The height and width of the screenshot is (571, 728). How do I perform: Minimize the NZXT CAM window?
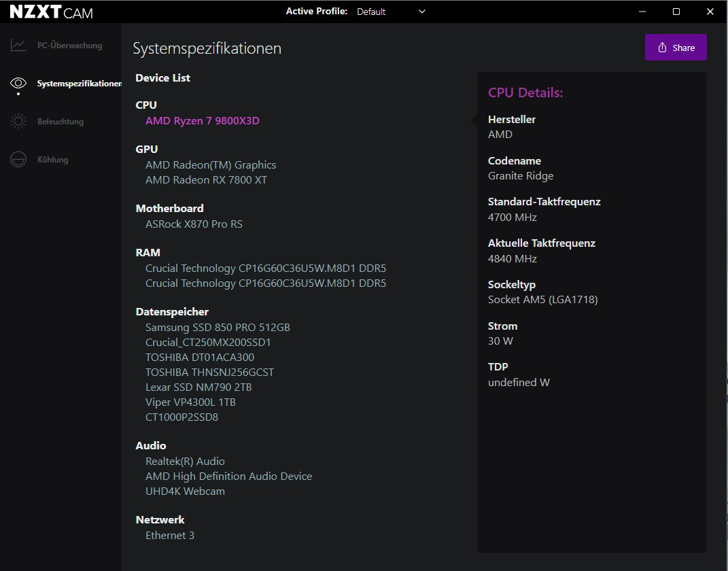(642, 12)
